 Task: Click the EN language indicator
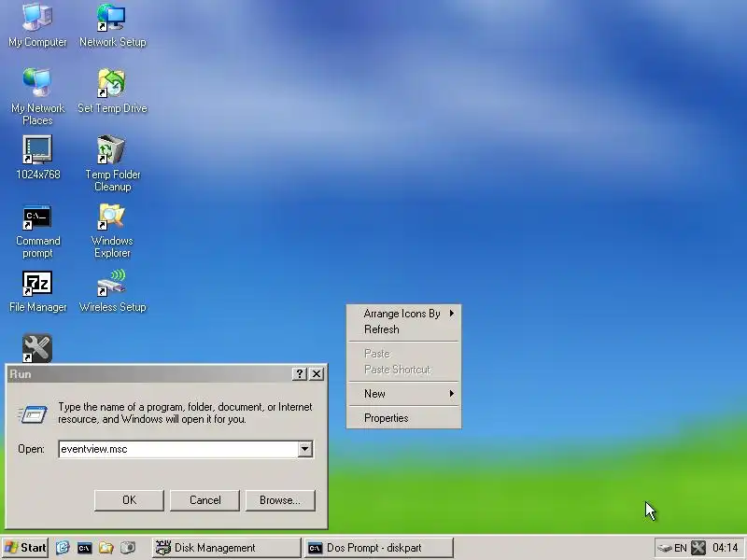coord(680,548)
